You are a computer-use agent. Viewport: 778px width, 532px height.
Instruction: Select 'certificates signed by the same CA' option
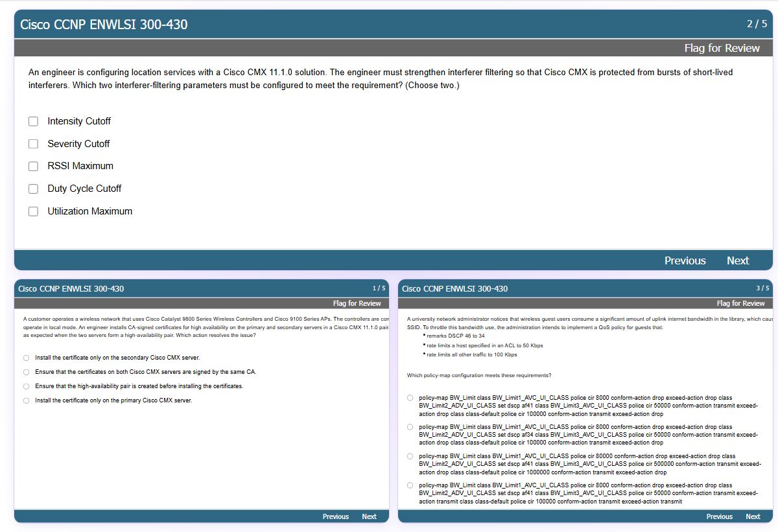tap(27, 372)
